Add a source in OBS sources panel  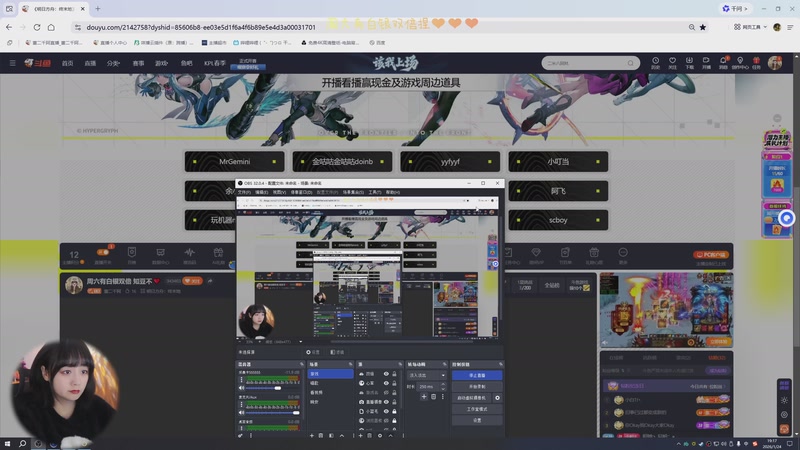point(361,436)
